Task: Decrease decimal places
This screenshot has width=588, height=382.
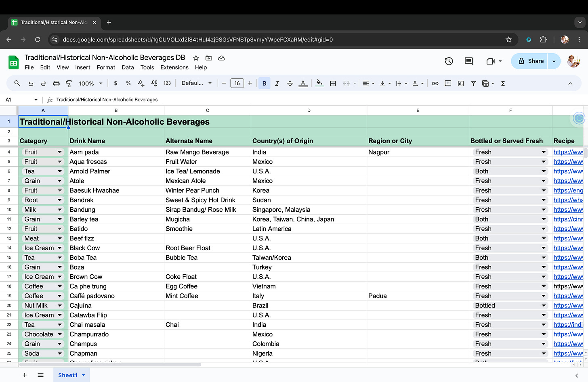Action: [141, 83]
